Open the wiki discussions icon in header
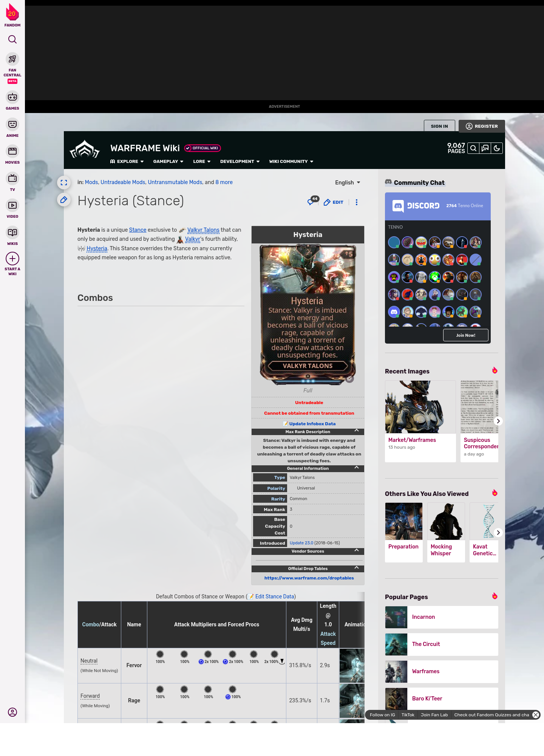 (485, 148)
